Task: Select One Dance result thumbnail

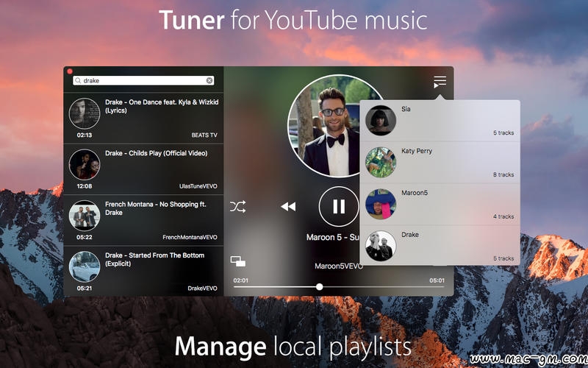Action: [85, 113]
